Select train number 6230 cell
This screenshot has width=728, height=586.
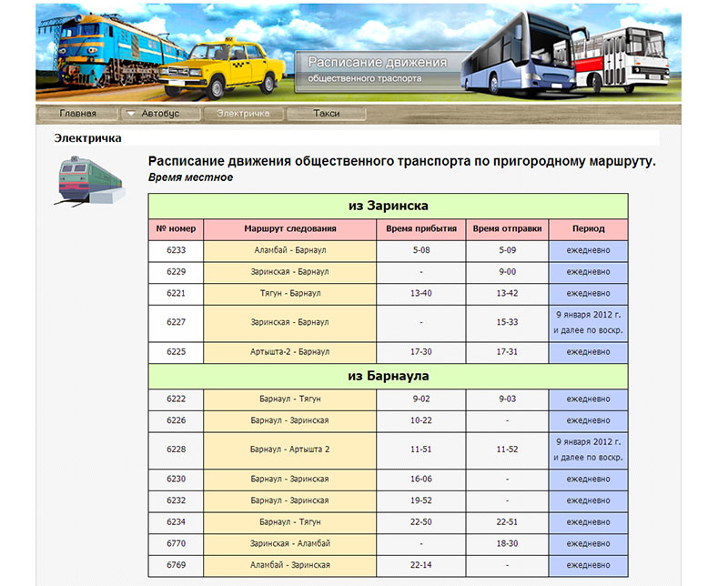click(176, 480)
